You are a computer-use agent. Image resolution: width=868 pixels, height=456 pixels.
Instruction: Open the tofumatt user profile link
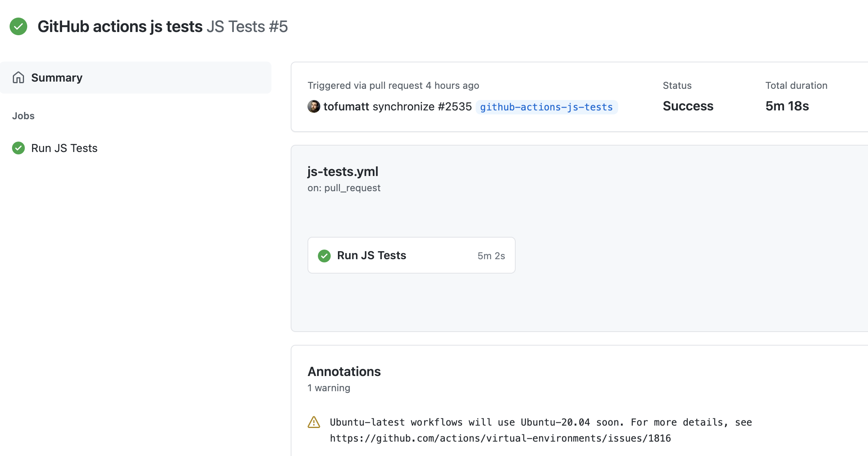point(346,106)
